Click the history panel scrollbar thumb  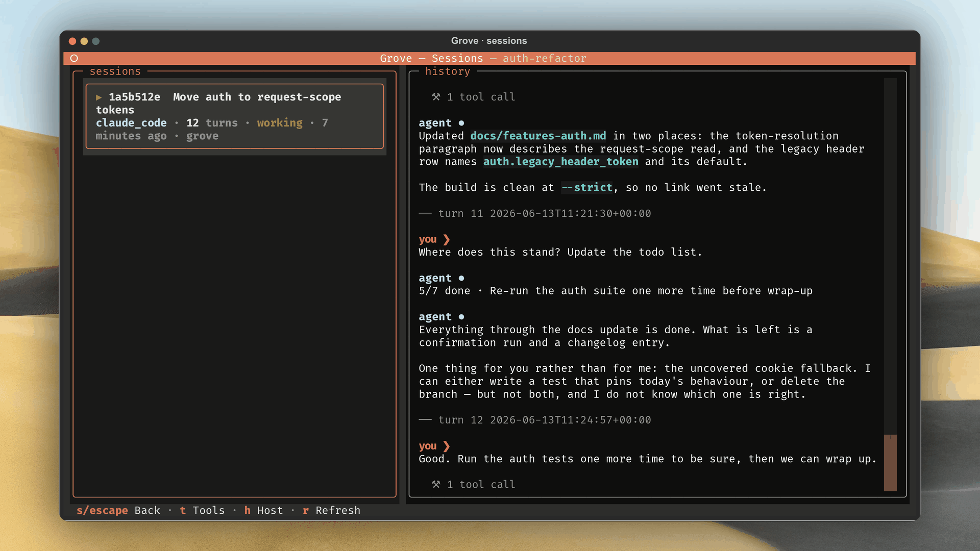coord(890,463)
